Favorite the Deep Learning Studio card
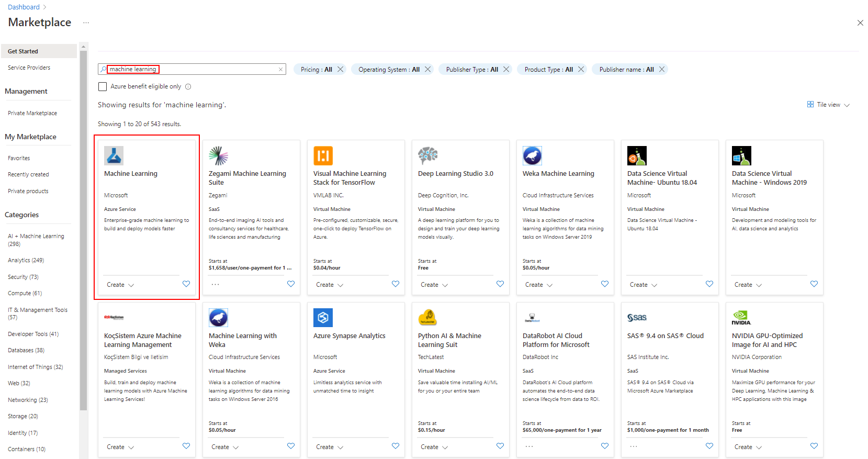This screenshot has height=459, width=868. [x=500, y=284]
